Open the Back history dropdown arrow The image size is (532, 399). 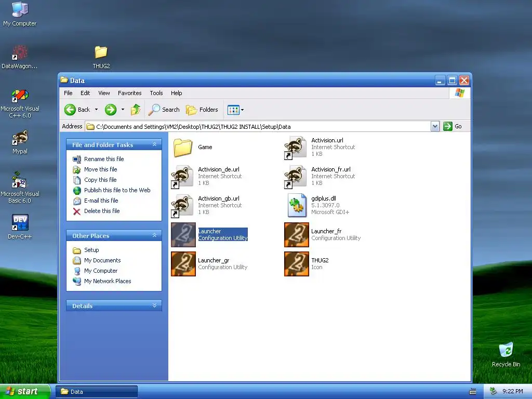tap(96, 110)
